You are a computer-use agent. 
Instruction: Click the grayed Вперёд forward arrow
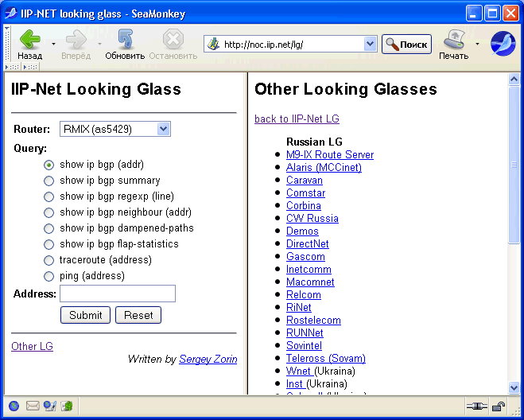point(76,44)
